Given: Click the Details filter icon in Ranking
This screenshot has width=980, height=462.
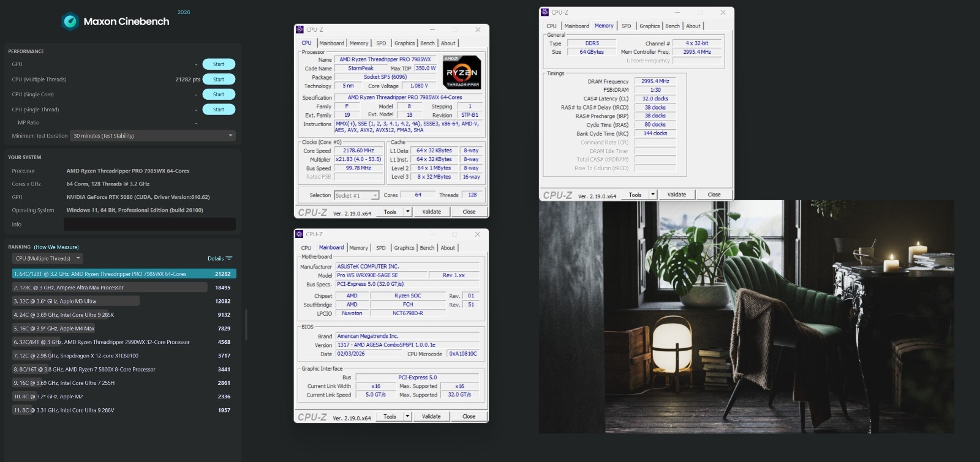Looking at the screenshot, I should (x=229, y=258).
